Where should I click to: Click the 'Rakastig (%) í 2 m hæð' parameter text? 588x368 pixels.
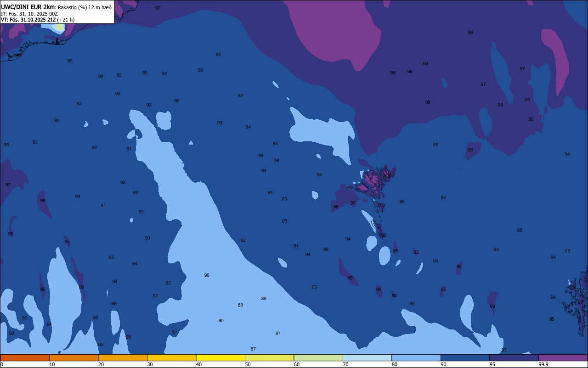[x=85, y=7]
